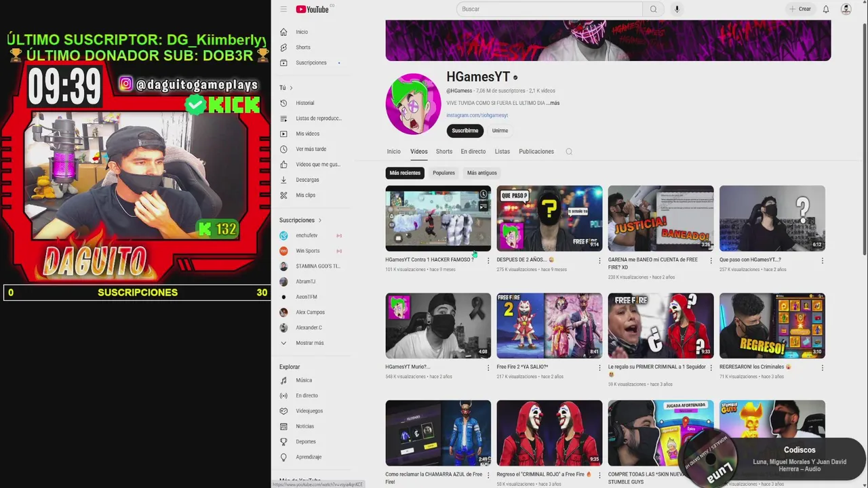868x488 pixels.
Task: Select the Videos channel tab
Action: tap(418, 152)
